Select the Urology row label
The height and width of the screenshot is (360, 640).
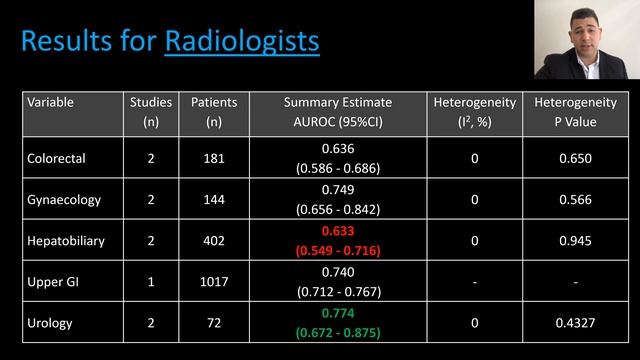50,323
